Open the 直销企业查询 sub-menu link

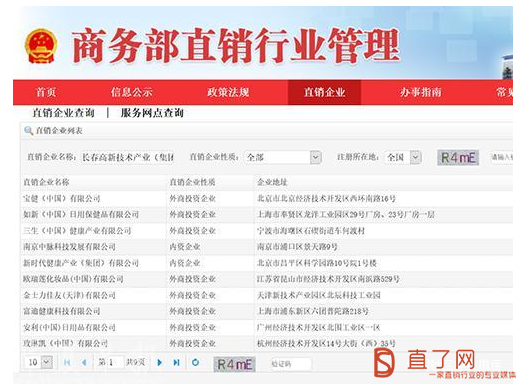pyautogui.click(x=63, y=113)
